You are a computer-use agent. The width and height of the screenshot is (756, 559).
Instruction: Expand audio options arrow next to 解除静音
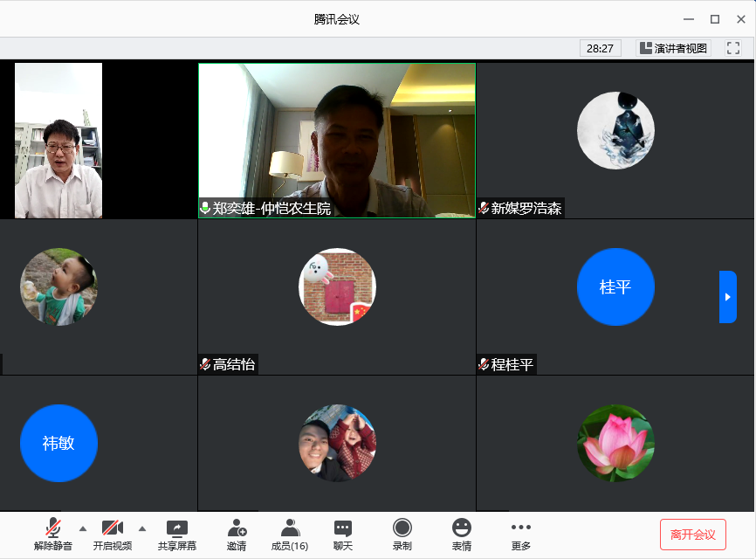coord(83,528)
